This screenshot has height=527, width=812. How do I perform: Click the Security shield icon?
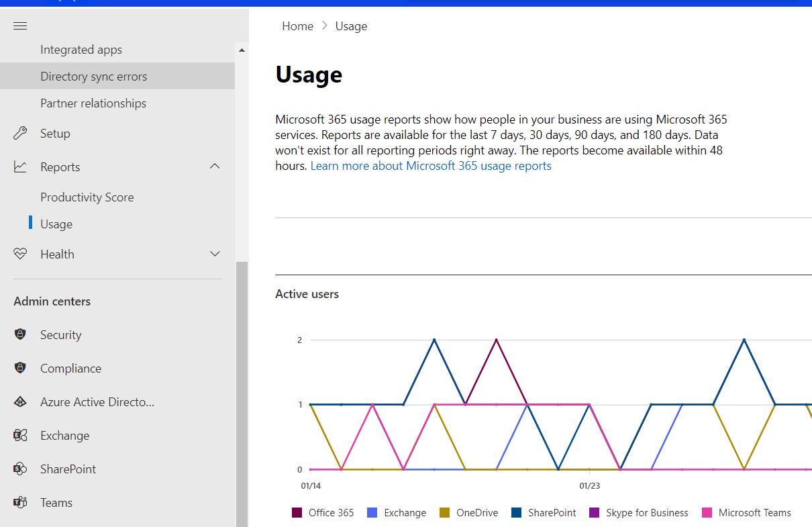point(20,334)
